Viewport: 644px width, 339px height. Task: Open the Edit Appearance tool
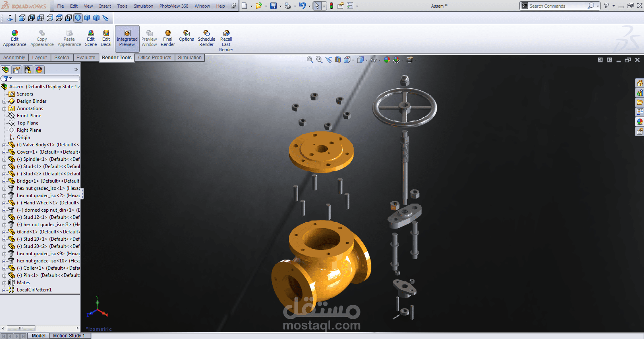tap(14, 38)
